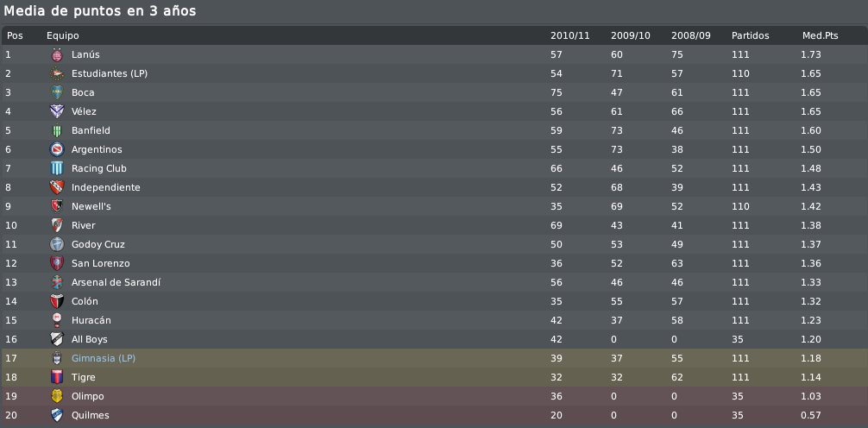868x428 pixels.
Task: Select the San Lorenzo team name
Action: point(101,263)
